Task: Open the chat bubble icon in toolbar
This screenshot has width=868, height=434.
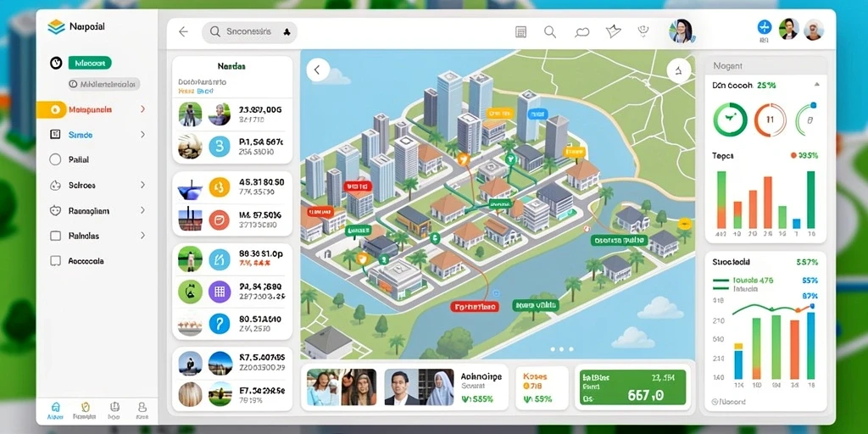Action: 581,32
